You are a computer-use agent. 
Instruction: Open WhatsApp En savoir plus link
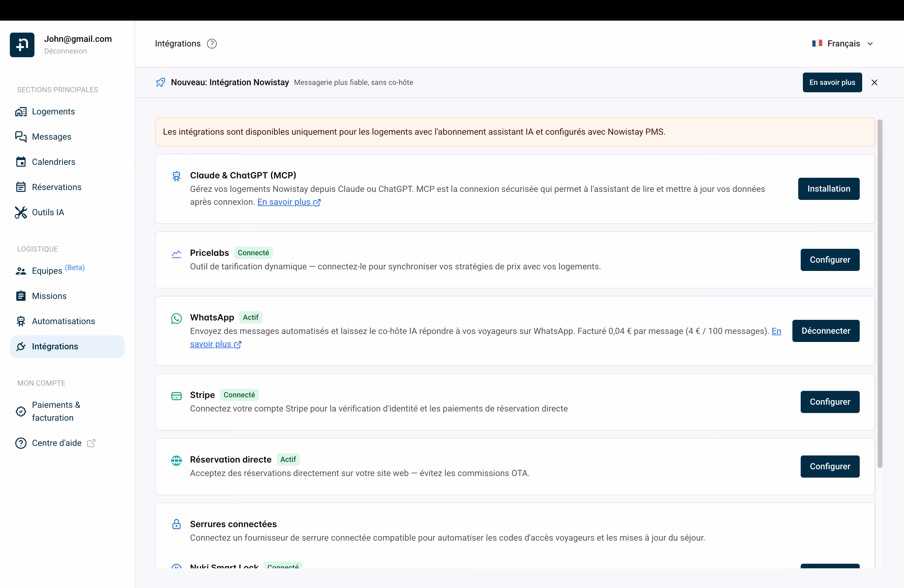tap(215, 344)
